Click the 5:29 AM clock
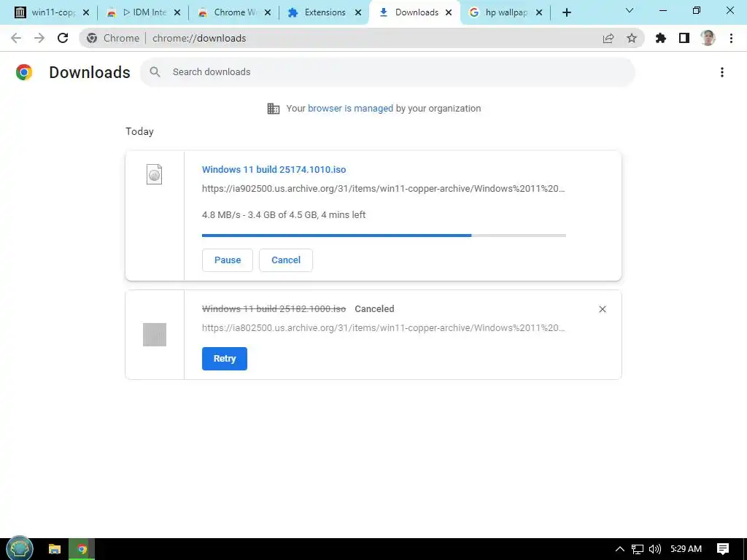 point(686,549)
